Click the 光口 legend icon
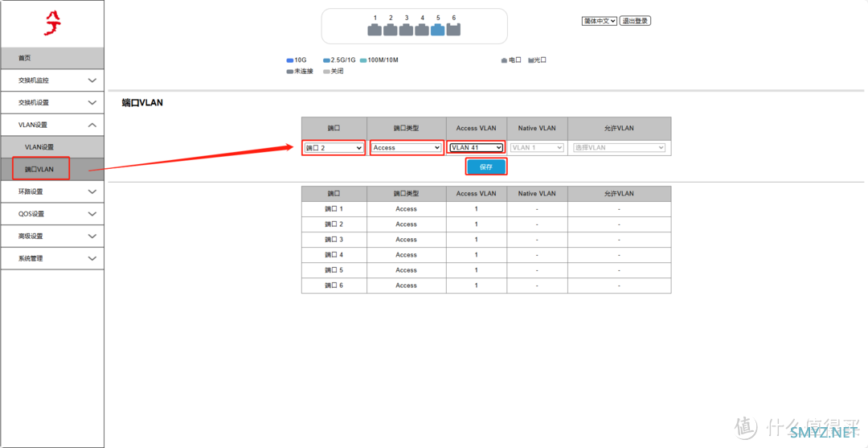 pos(530,60)
